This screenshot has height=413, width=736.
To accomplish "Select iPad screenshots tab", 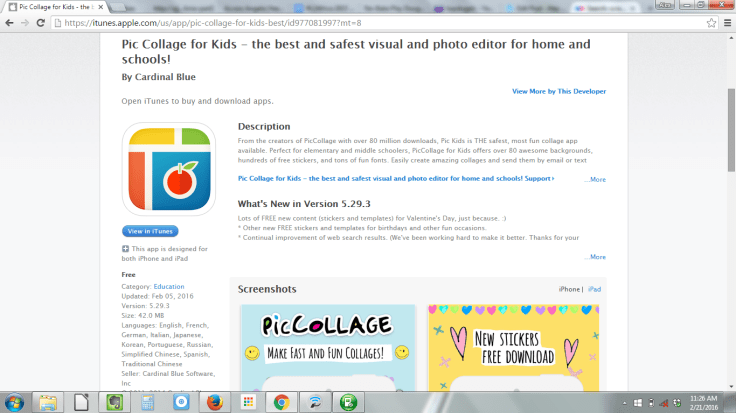I will coord(595,289).
